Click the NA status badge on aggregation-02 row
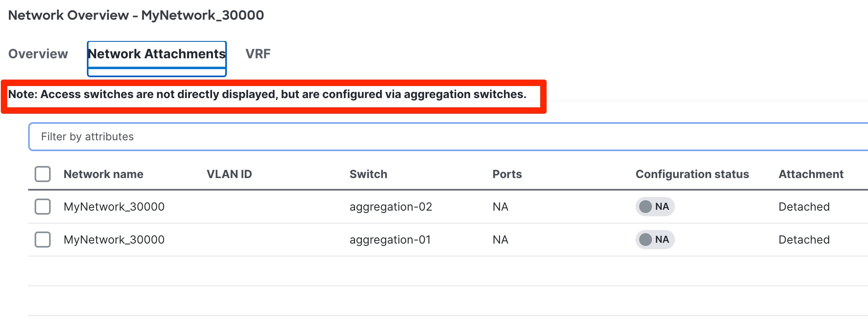 [x=654, y=207]
